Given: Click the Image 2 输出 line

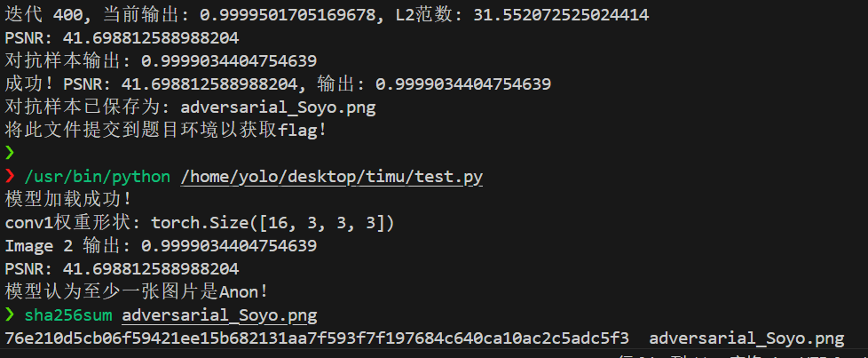Looking at the screenshot, I should pos(161,245).
